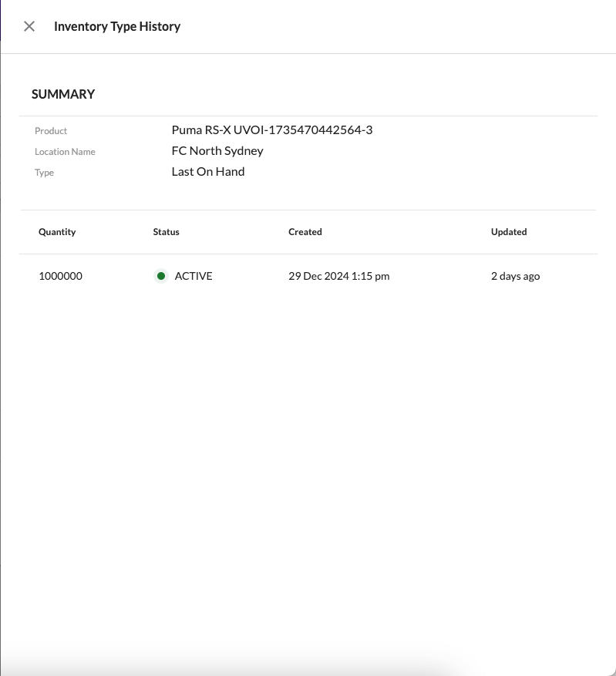Click the Updated column header
The image size is (616, 676).
pos(509,232)
